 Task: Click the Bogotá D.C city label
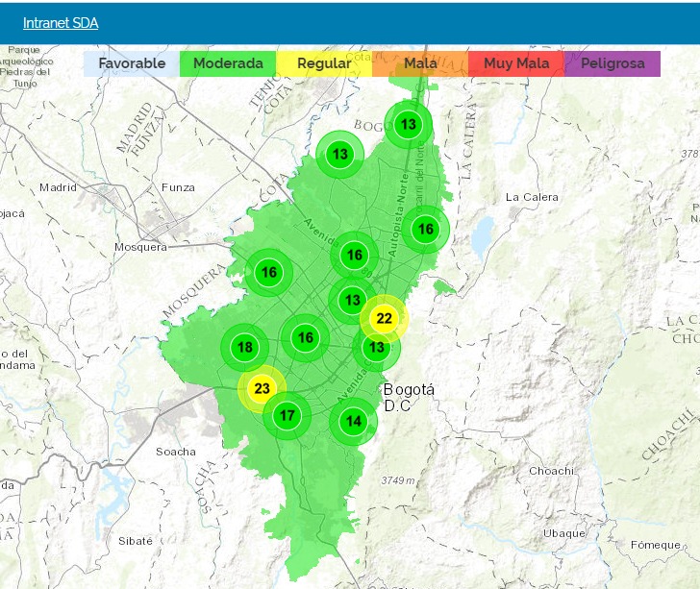click(x=409, y=398)
